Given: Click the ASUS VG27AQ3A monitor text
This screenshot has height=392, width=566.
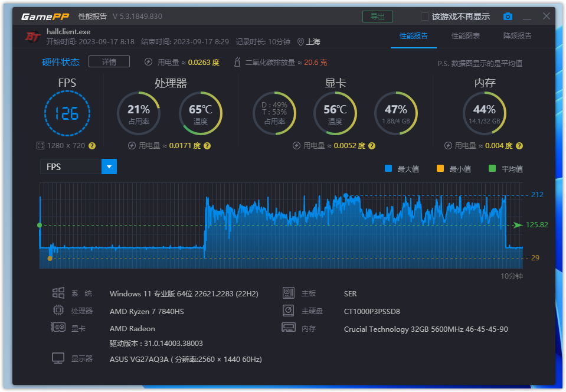Looking at the screenshot, I should [x=186, y=359].
